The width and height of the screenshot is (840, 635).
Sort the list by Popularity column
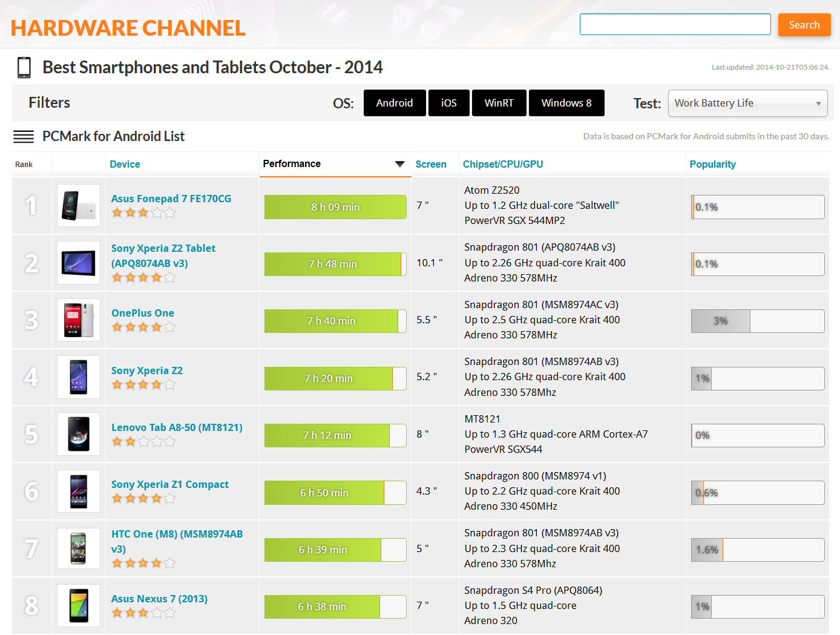point(712,164)
